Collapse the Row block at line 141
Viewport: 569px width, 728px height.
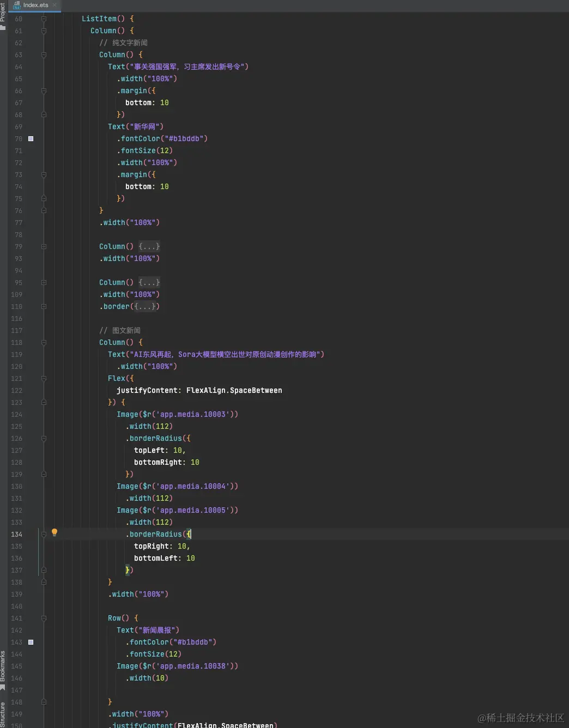[x=44, y=618]
